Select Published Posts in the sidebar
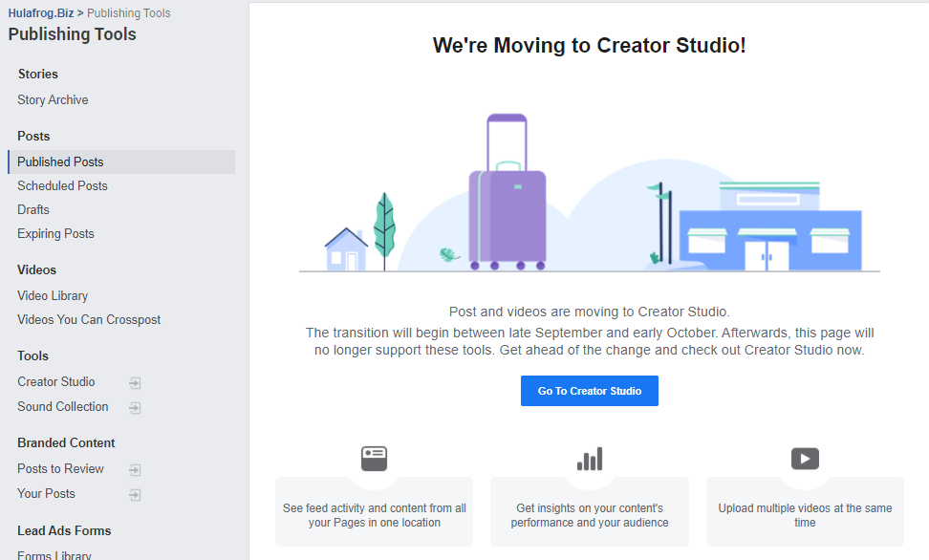This screenshot has height=560, width=929. click(x=60, y=162)
